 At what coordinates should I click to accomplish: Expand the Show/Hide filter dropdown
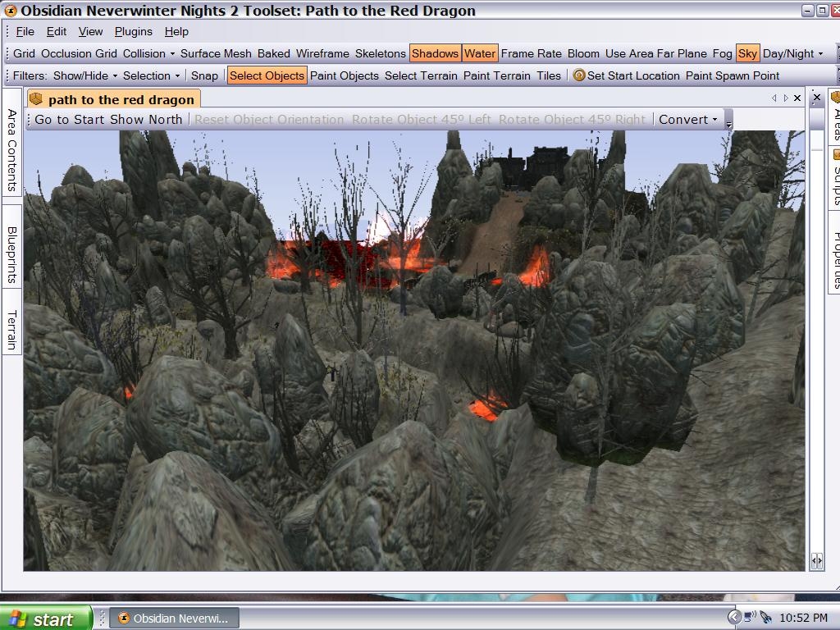(85, 75)
